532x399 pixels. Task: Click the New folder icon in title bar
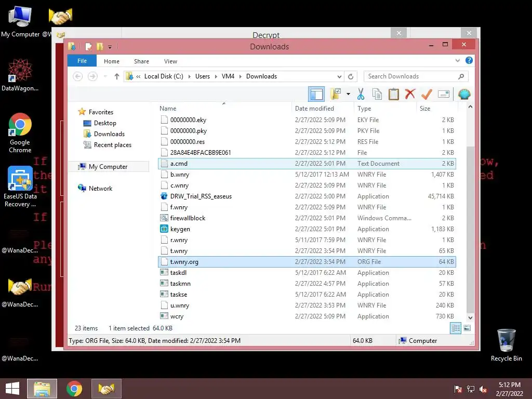click(x=100, y=47)
